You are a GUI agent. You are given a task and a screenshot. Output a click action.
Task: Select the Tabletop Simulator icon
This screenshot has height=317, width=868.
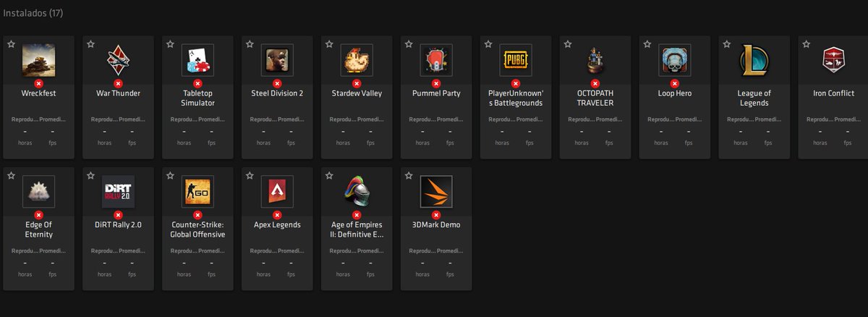coord(197,60)
